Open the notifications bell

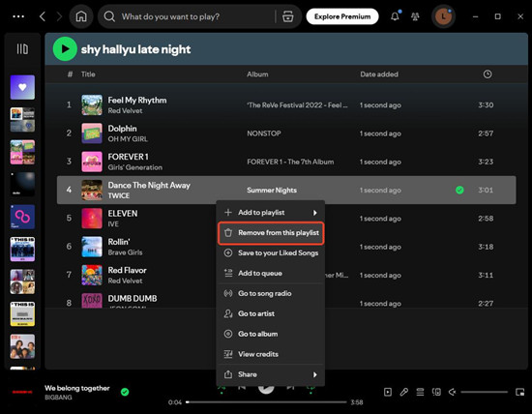click(x=395, y=15)
